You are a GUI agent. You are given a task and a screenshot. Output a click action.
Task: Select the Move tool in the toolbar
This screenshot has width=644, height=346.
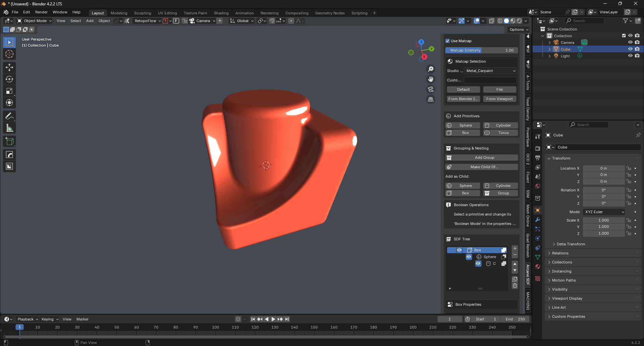coord(9,67)
